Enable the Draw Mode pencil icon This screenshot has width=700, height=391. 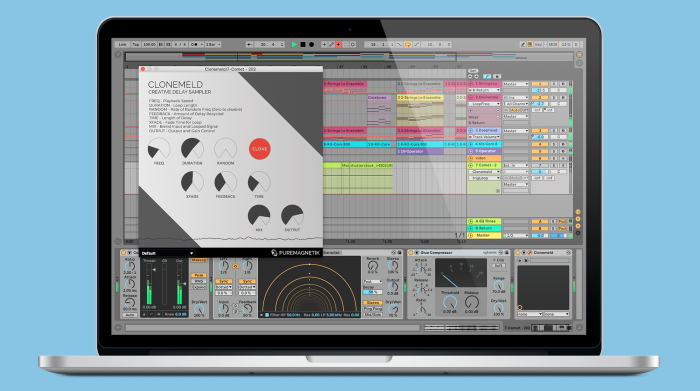point(522,45)
